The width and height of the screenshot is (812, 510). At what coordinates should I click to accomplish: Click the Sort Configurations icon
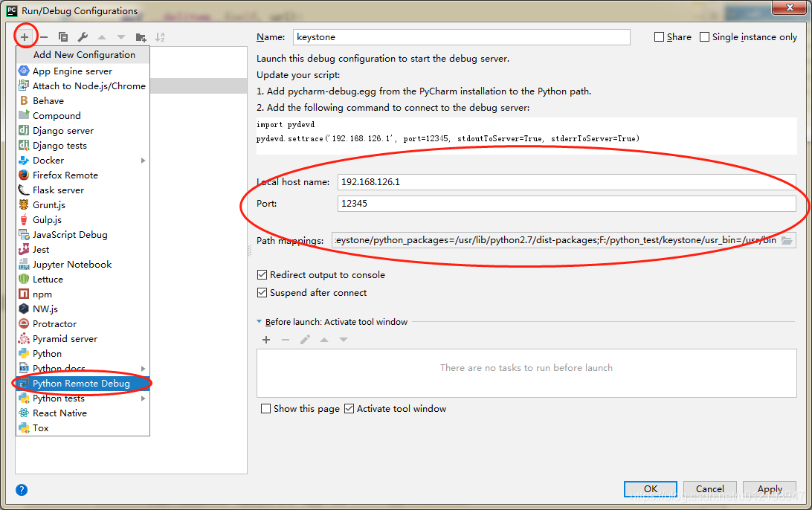point(160,36)
